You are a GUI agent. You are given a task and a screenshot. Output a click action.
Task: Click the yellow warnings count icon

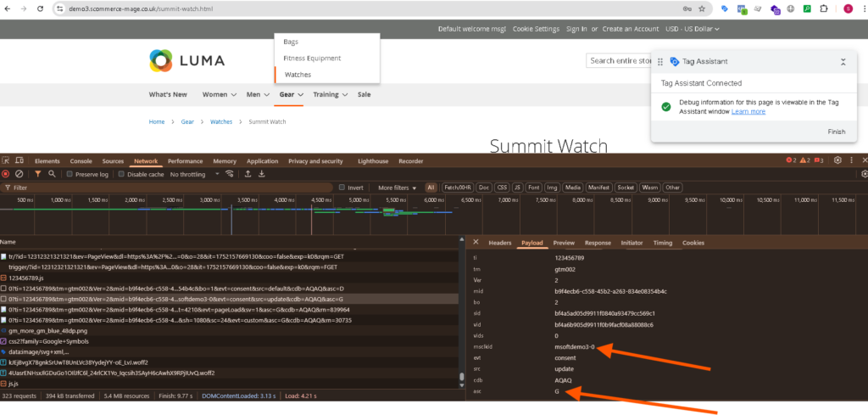coord(805,160)
